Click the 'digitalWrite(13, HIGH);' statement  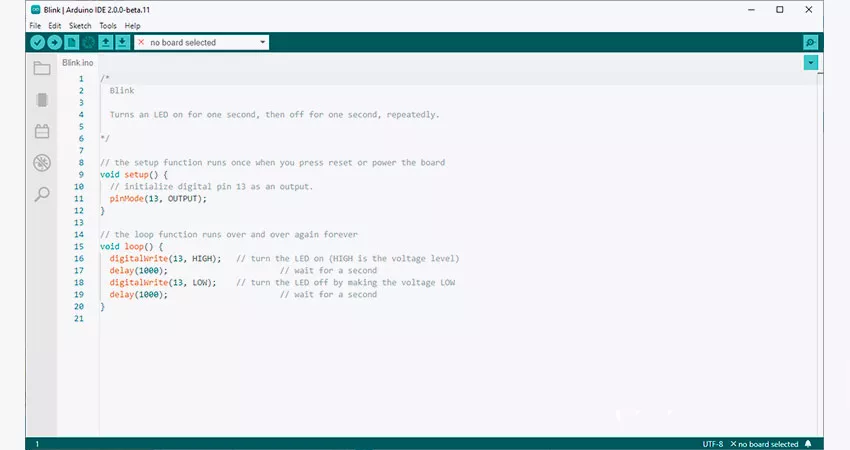pyautogui.click(x=165, y=259)
